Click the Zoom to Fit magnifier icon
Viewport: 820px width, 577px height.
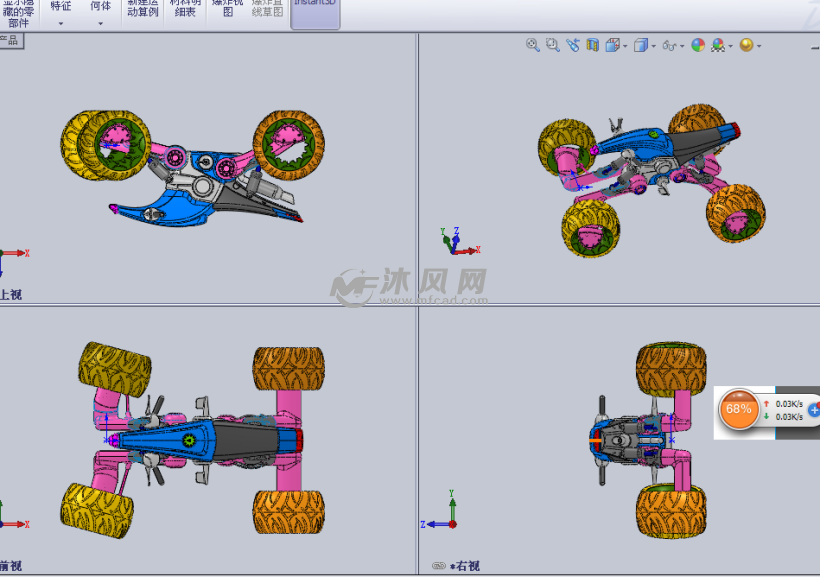click(533, 45)
